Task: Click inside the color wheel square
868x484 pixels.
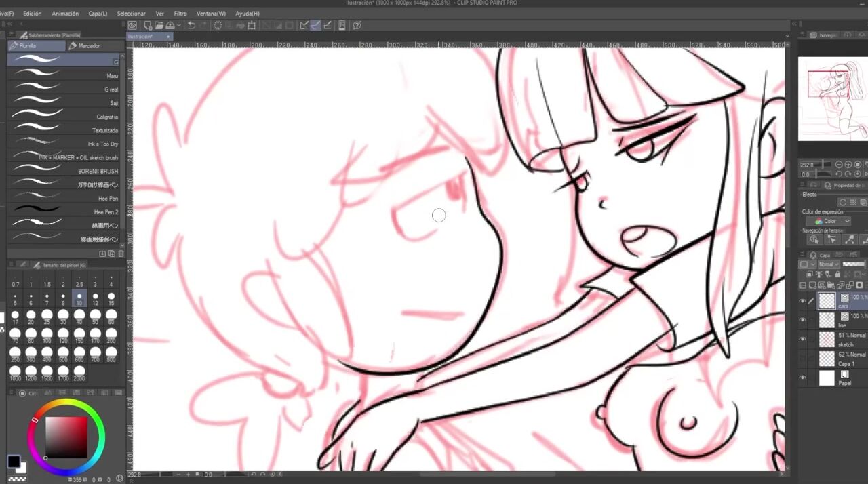Action: coord(66,437)
